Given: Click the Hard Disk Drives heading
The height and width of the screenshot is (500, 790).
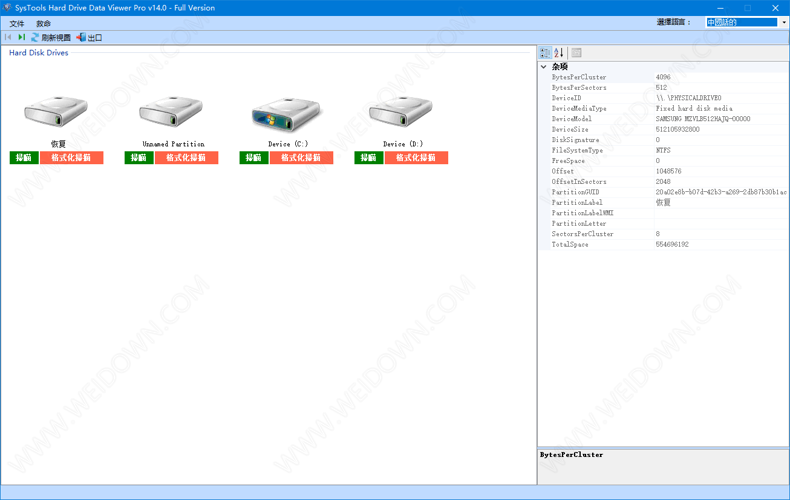Looking at the screenshot, I should pos(39,52).
